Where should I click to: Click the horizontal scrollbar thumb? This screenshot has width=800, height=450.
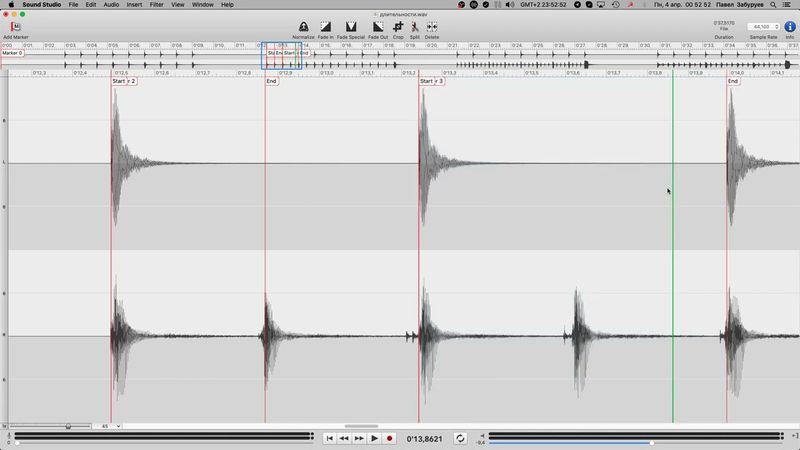tap(360, 426)
